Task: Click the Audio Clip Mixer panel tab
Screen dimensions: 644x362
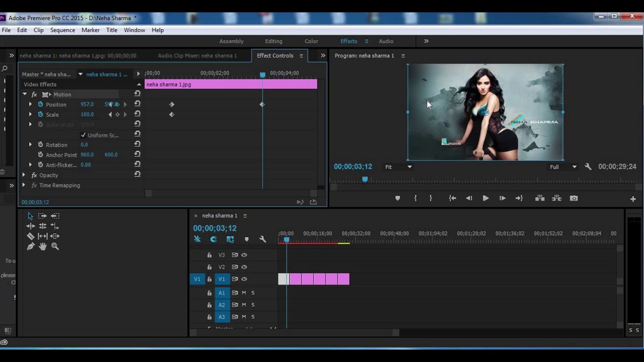Action: [x=197, y=56]
